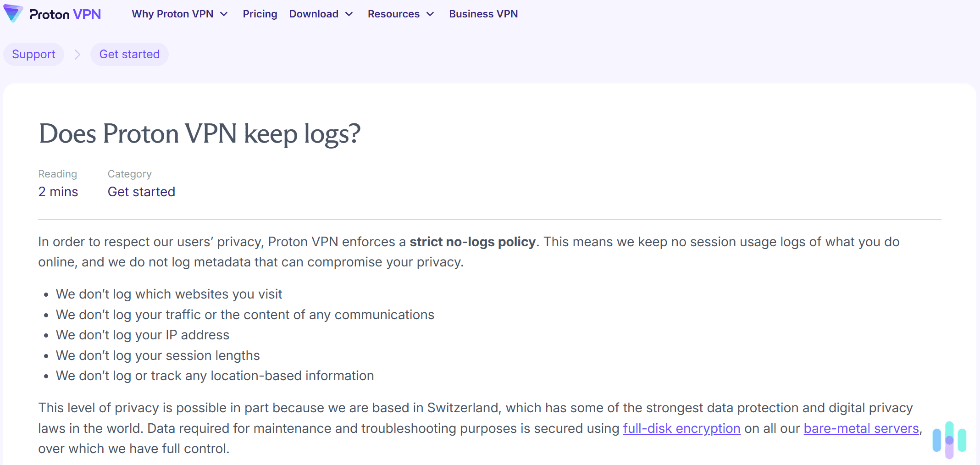This screenshot has height=465, width=980.
Task: Click the 2 mins reading time text
Action: pyautogui.click(x=58, y=192)
